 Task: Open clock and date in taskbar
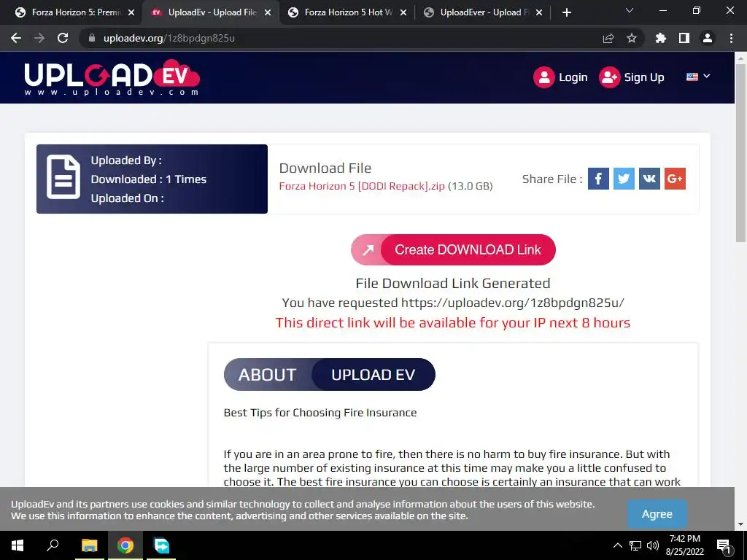click(x=684, y=545)
